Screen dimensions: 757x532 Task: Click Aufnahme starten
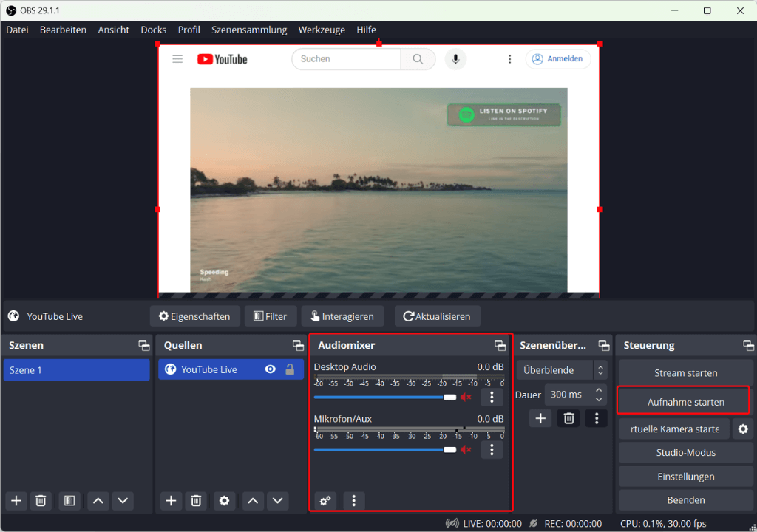(684, 402)
